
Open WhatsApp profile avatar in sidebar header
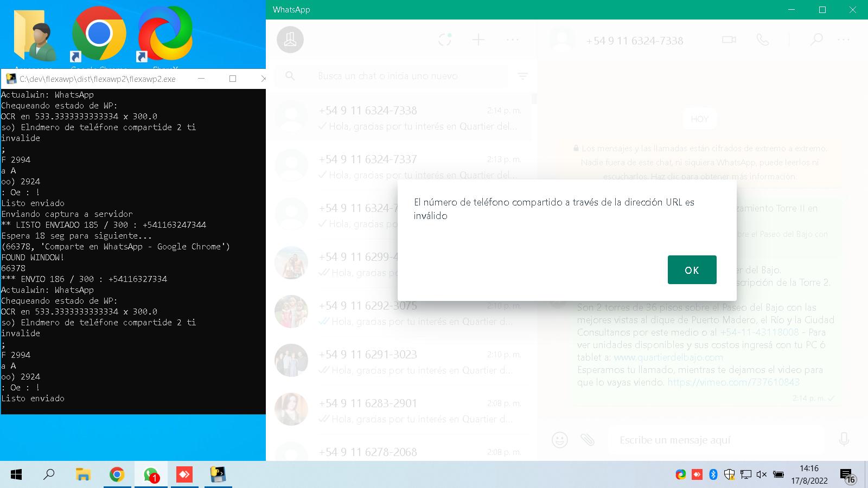point(290,40)
